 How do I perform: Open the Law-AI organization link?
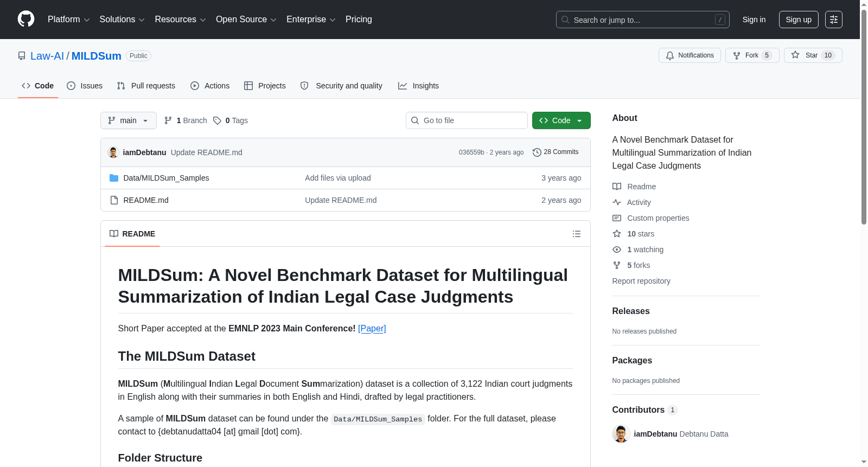[47, 56]
